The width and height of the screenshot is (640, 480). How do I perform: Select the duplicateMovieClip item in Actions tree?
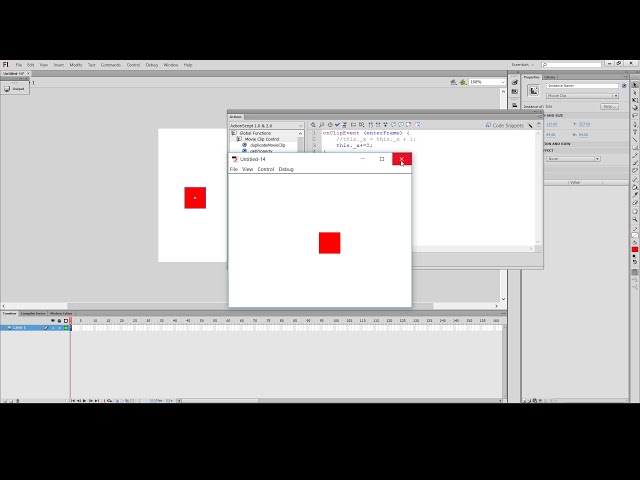click(x=267, y=145)
